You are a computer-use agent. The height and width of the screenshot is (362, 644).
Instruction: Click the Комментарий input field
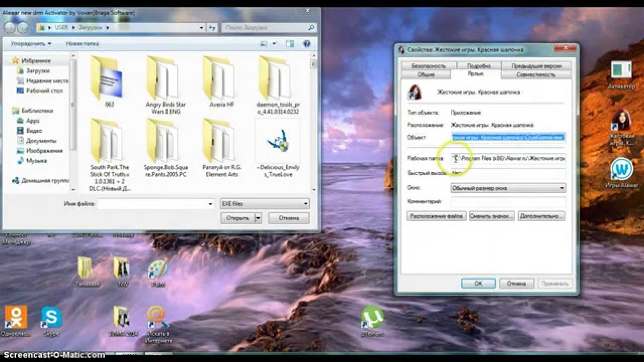pos(508,201)
